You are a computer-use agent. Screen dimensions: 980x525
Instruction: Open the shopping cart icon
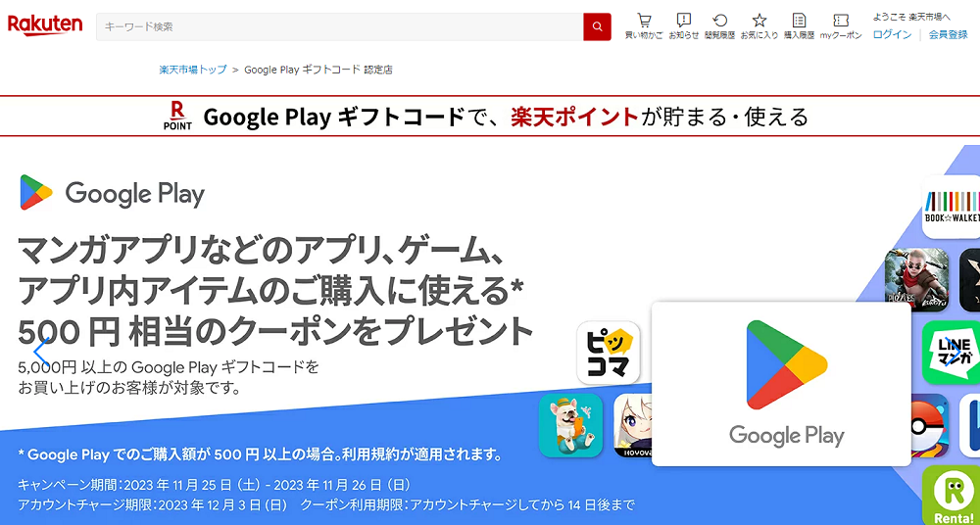pyautogui.click(x=644, y=20)
